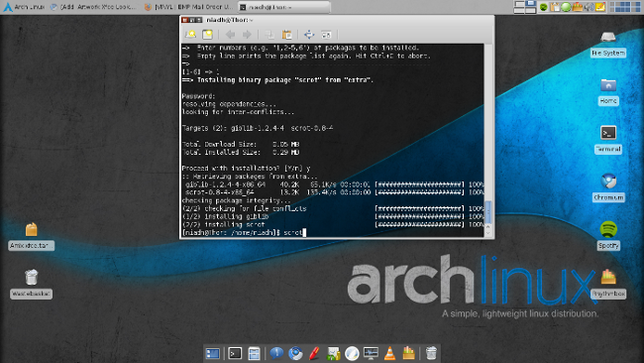Click the terminal prompt line with scrot
This screenshot has width=644, height=363.
244,233
